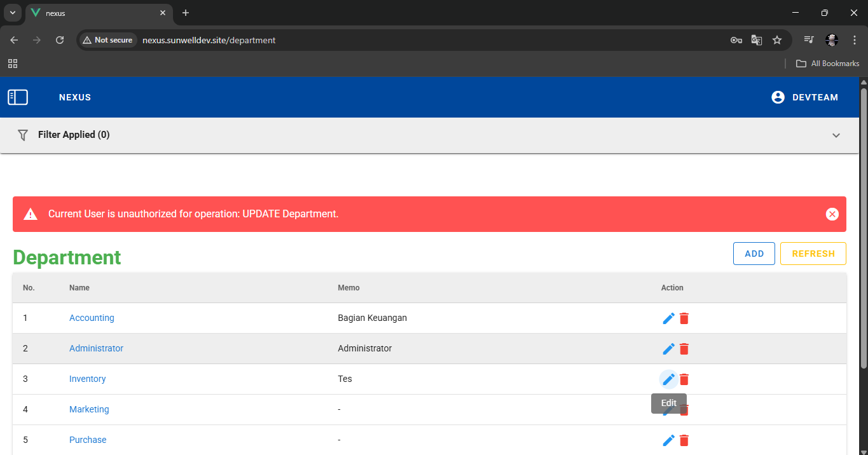Switch to the nexus browser tab

(x=95, y=13)
